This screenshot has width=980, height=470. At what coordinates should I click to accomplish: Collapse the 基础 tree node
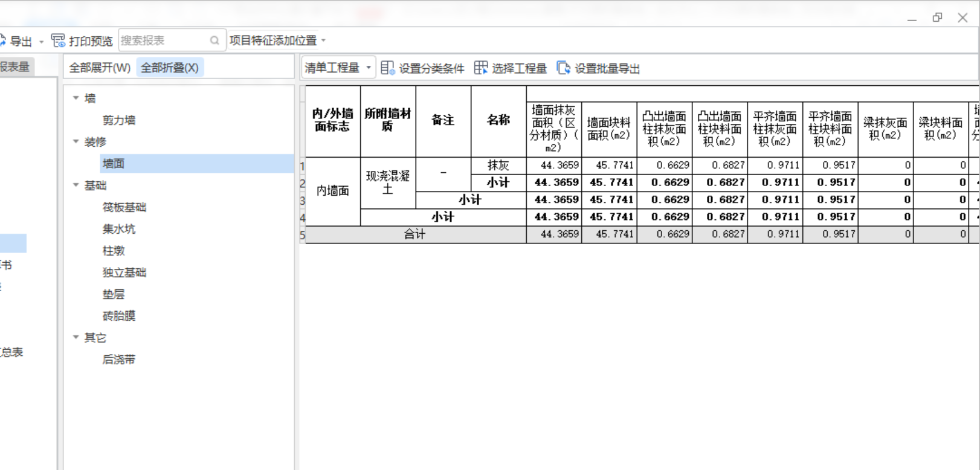pos(76,185)
